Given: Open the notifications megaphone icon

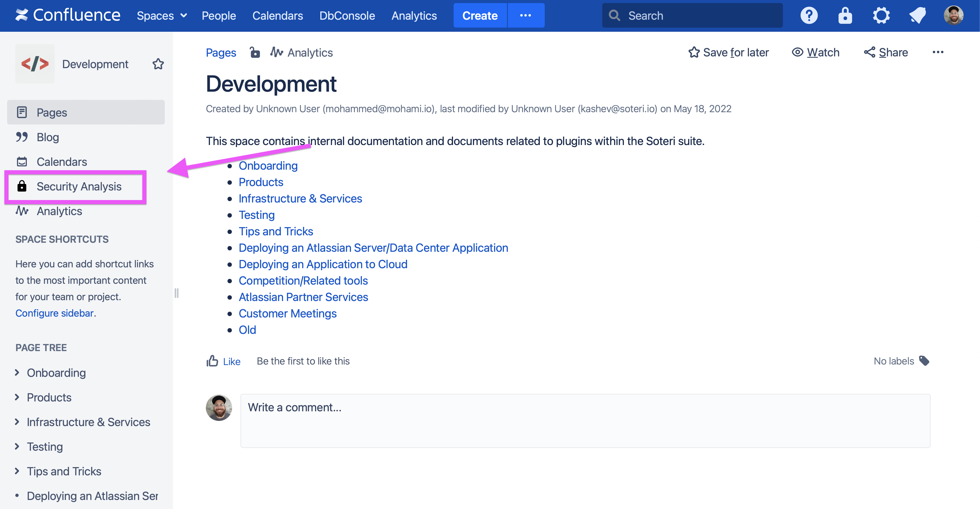Looking at the screenshot, I should 917,16.
